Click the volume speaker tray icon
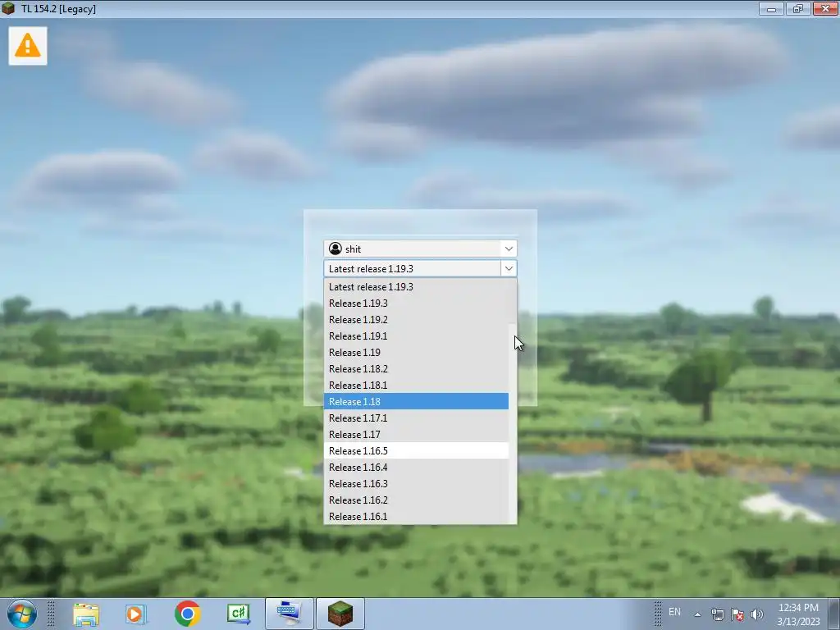This screenshot has width=840, height=630. [757, 614]
